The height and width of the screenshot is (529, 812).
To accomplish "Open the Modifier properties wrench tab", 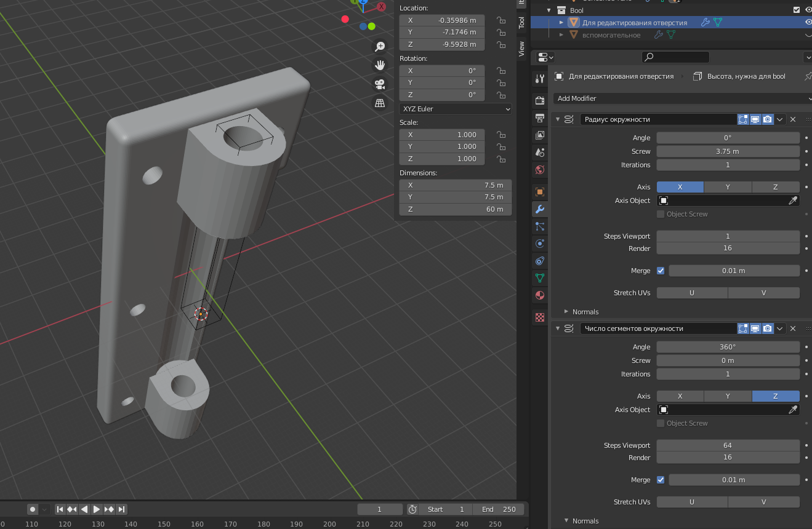I will coord(540,209).
